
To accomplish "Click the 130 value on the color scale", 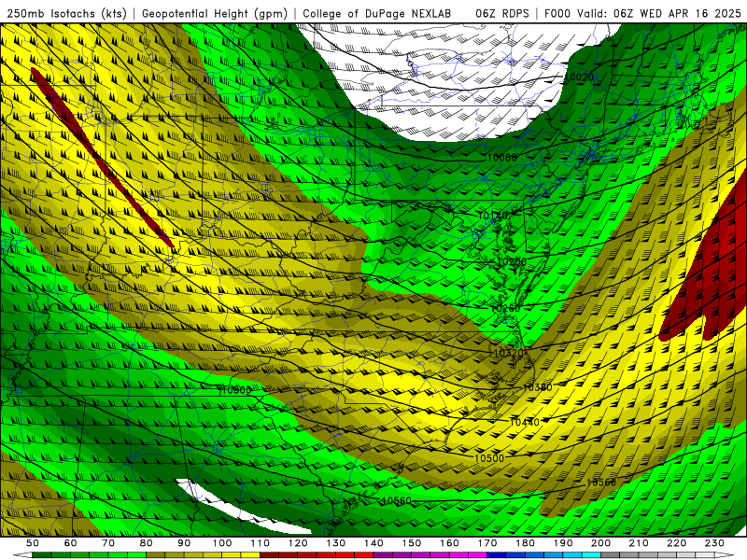I will click(x=335, y=543).
